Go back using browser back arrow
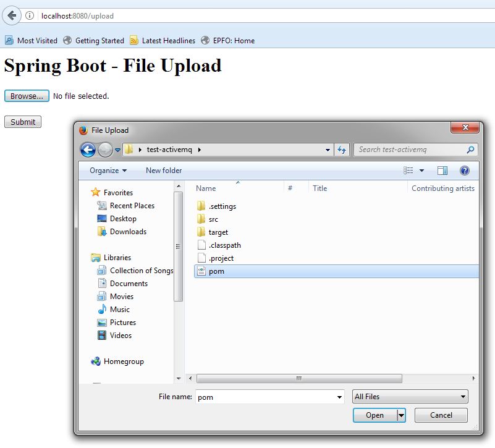 [12, 15]
